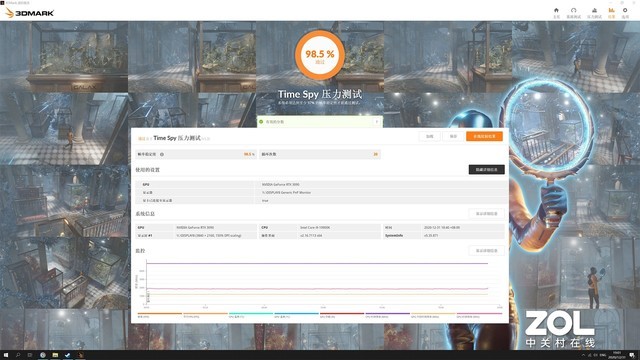Click the green checkmark in validation banner
Screen dimensions: 640x360
261,122
